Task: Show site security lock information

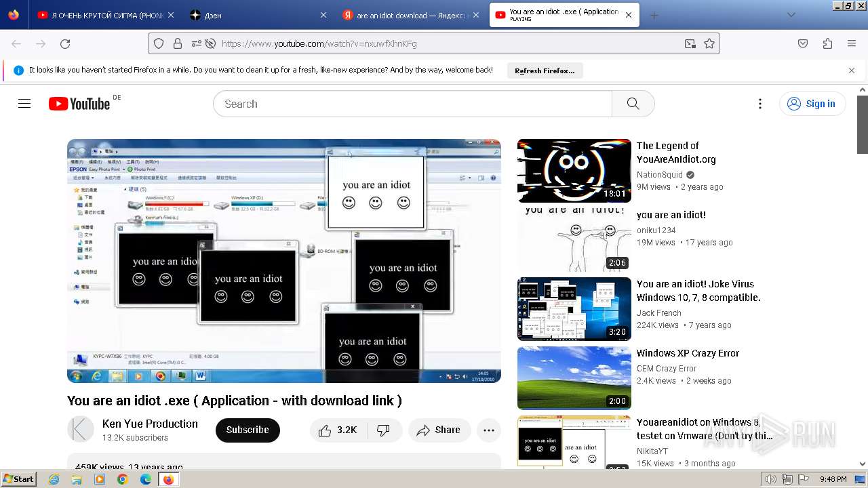Action: (x=178, y=43)
